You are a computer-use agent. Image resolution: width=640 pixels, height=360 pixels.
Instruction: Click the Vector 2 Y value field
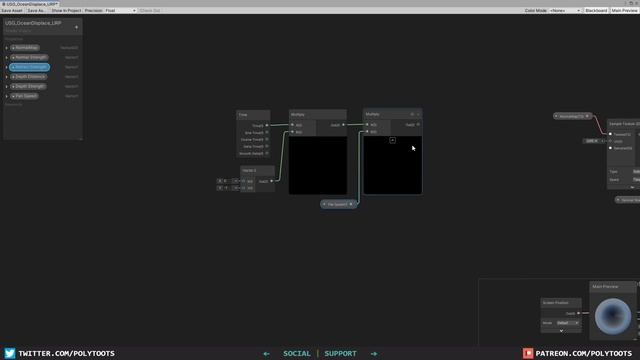click(228, 188)
